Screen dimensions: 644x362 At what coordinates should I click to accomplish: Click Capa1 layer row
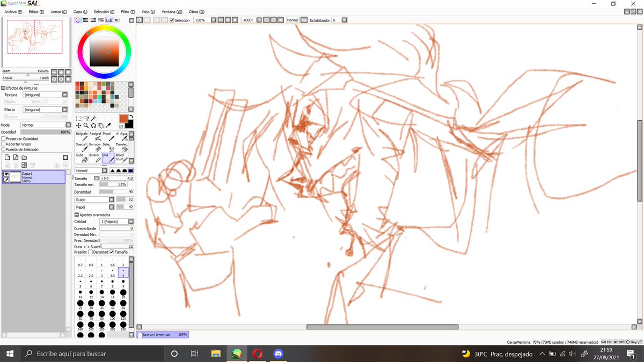pyautogui.click(x=33, y=177)
